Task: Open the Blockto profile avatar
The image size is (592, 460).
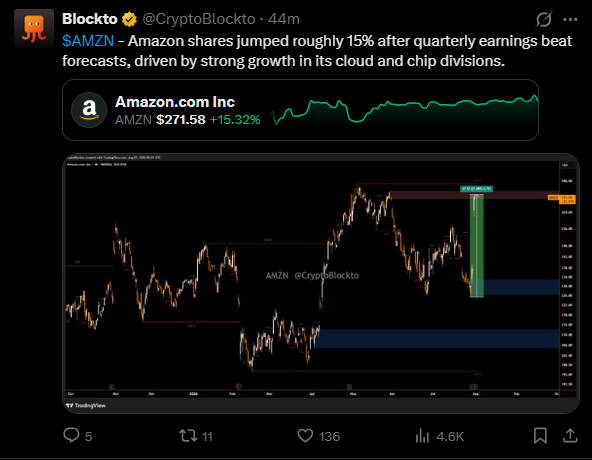Action: click(34, 29)
